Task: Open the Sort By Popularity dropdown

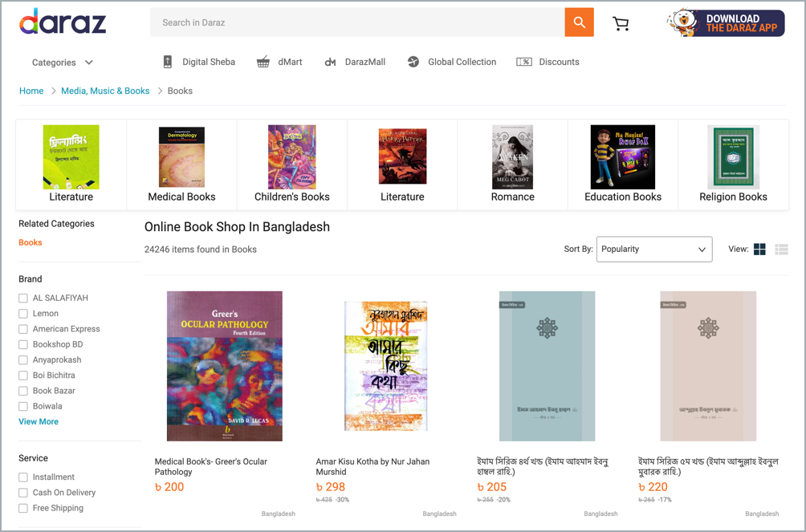Action: point(654,250)
